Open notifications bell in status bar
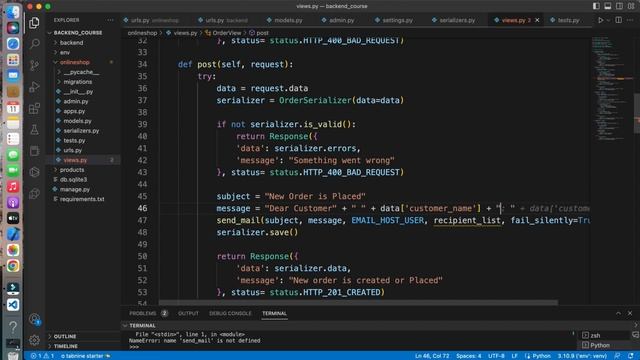The height and width of the screenshot is (360, 640). click(631, 356)
